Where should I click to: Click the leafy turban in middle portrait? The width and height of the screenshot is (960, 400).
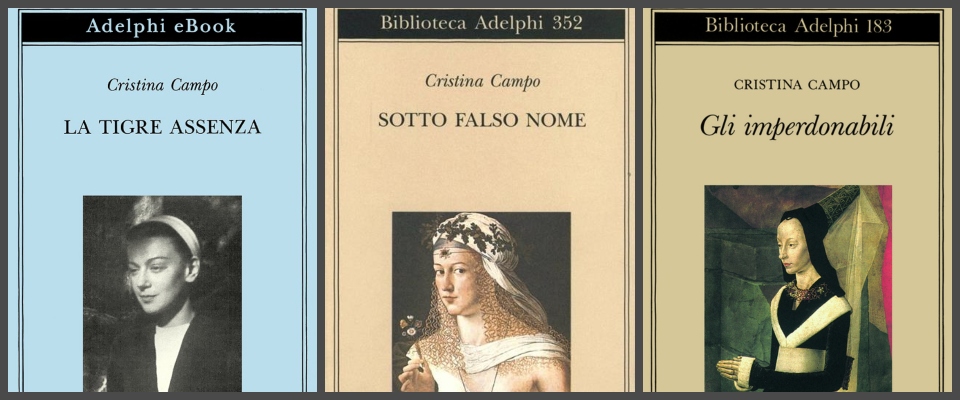coord(475,237)
